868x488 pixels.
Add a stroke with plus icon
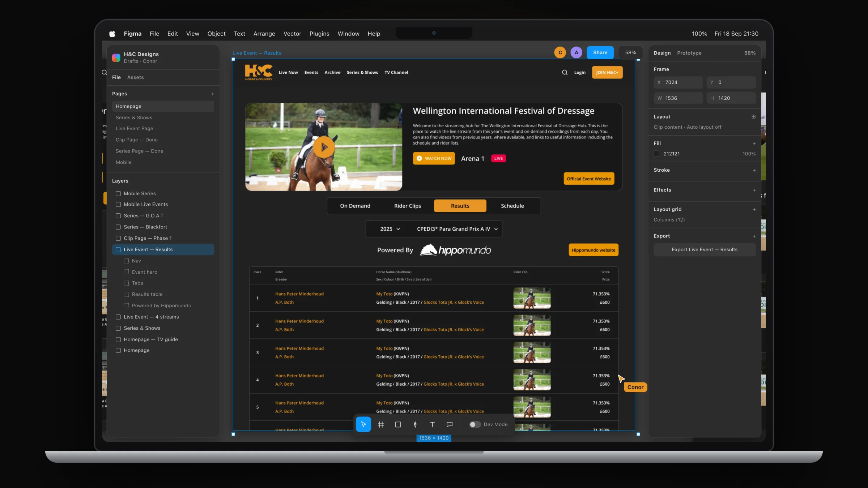754,170
